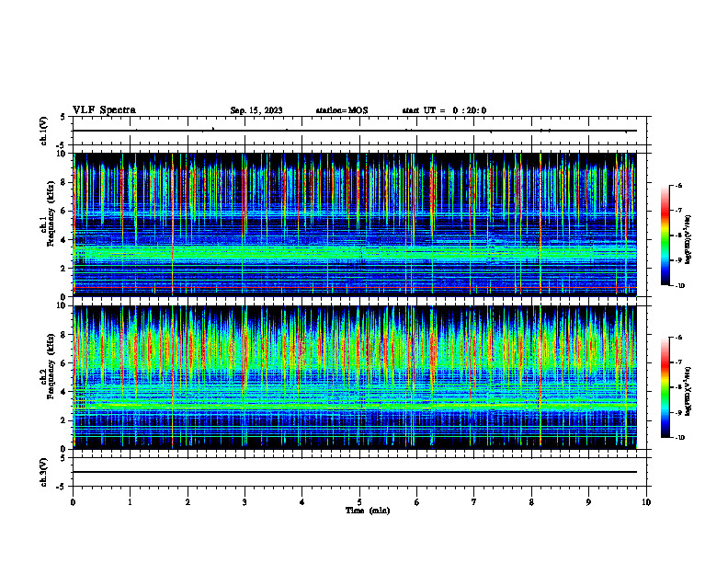
Task: Click the ch.1 spectrogram color scale bar
Action: pyautogui.click(x=665, y=236)
